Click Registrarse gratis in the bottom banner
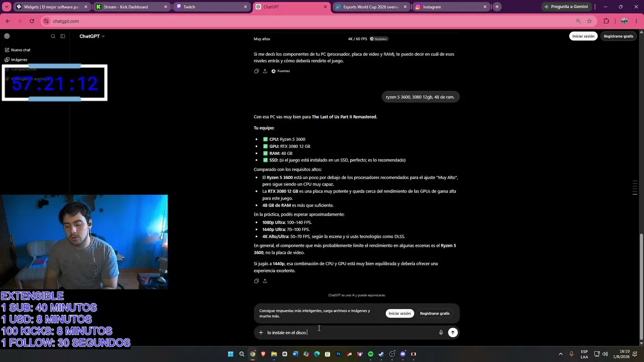Viewport: 644px width, 362px height. tap(435, 313)
